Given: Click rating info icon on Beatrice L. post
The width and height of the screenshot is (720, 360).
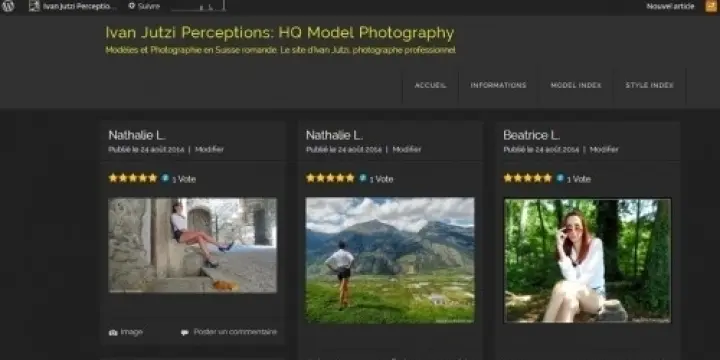Looking at the screenshot, I should tap(560, 178).
